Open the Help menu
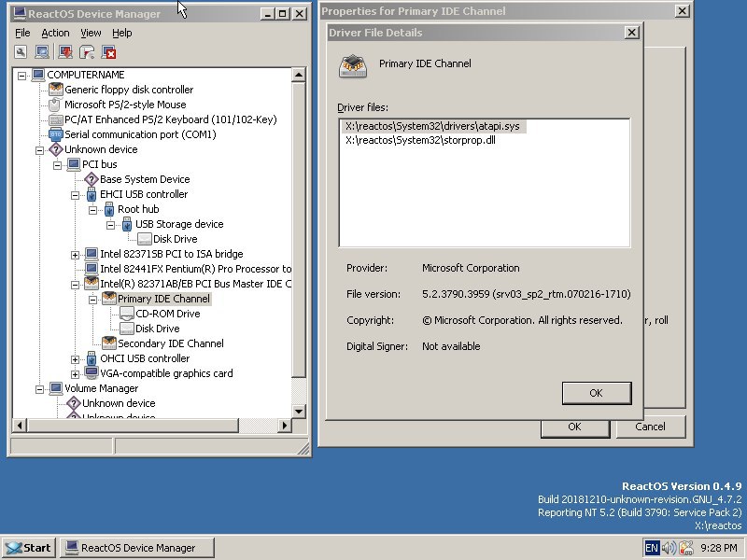 point(122,33)
